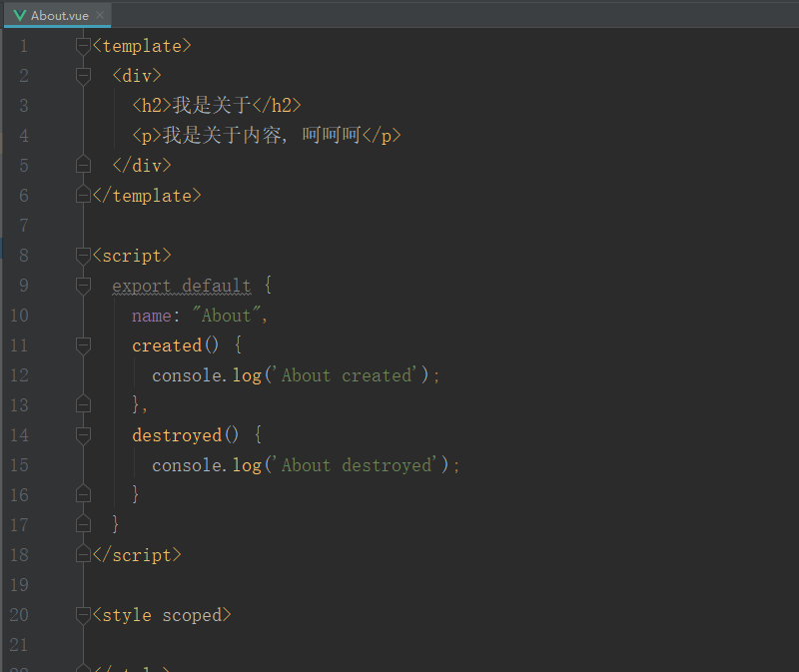Click line number 7 in the gutter

click(x=24, y=226)
